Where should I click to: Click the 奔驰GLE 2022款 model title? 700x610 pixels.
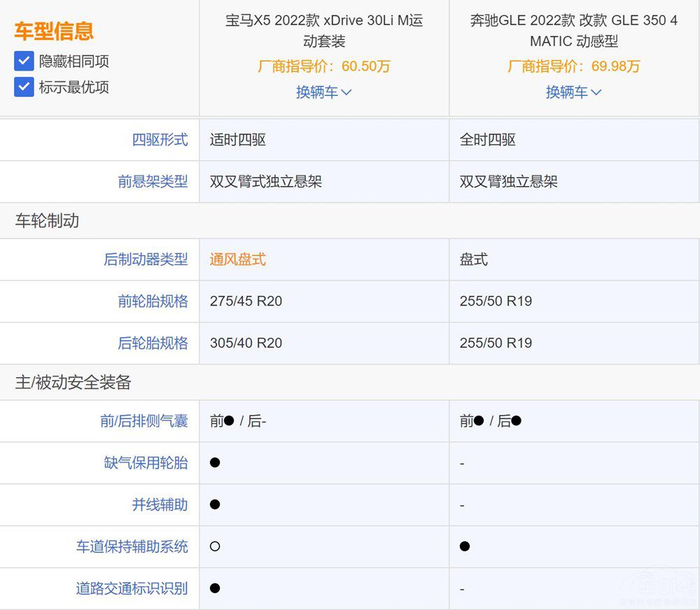point(573,31)
